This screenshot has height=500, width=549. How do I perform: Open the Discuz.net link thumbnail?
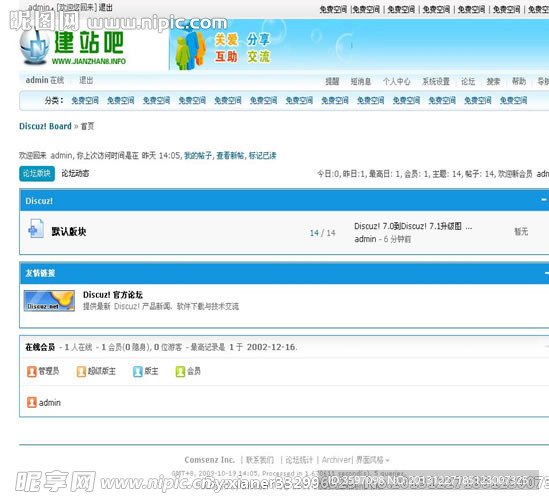(x=49, y=301)
